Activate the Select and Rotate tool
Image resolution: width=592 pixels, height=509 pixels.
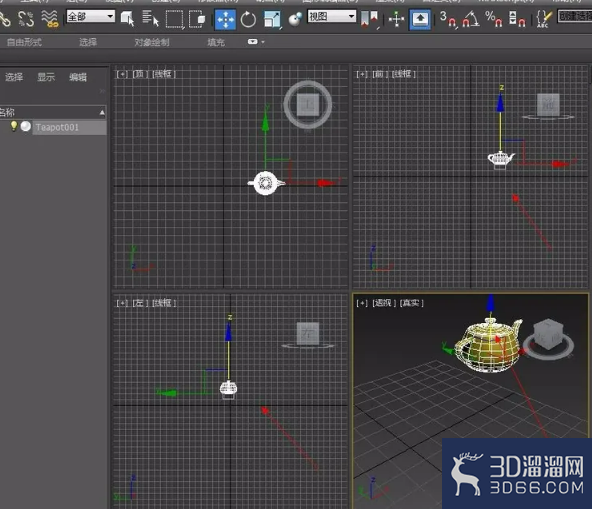tap(248, 20)
